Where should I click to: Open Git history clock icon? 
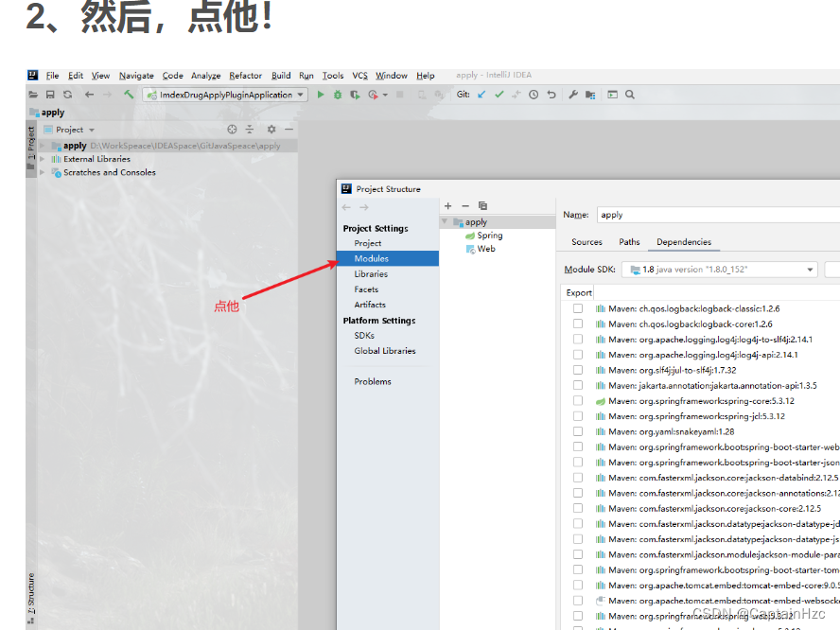pos(534,95)
